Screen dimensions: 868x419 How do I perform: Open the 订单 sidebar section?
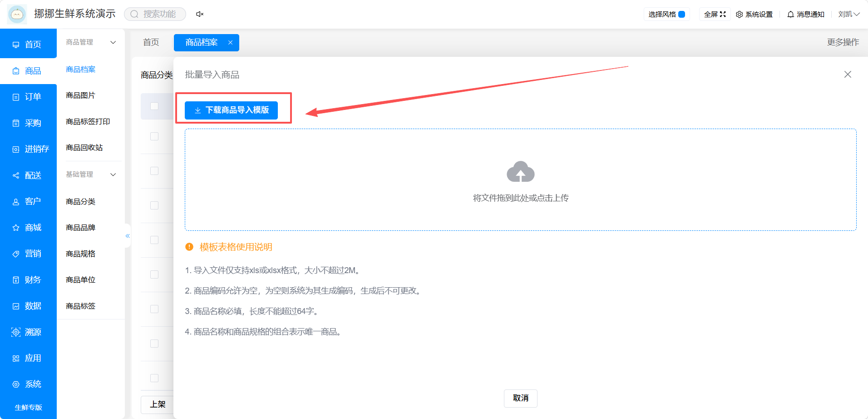pos(28,97)
